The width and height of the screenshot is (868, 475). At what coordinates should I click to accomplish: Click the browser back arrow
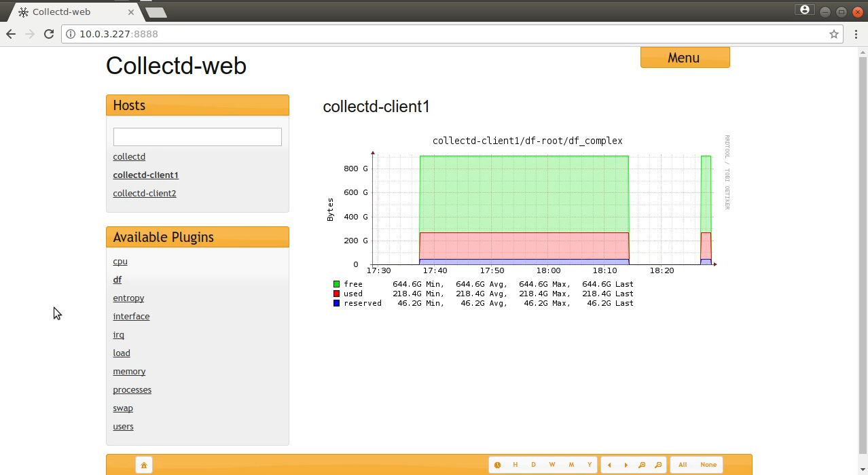click(x=11, y=34)
